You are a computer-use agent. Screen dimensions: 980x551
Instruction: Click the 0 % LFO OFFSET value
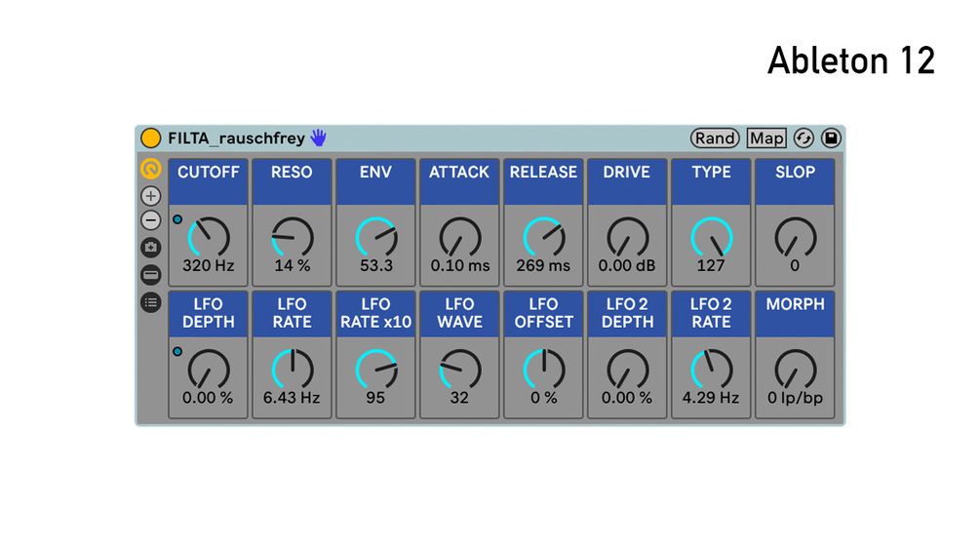[544, 398]
